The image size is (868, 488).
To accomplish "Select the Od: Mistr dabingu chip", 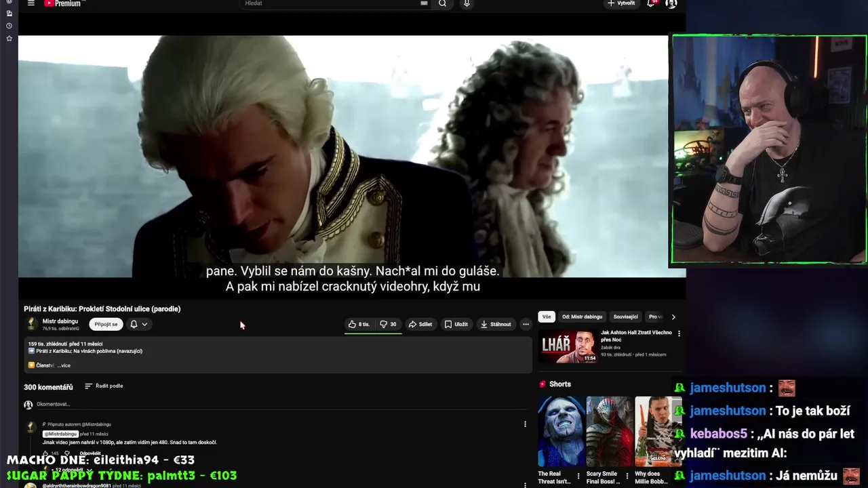I will click(x=582, y=317).
